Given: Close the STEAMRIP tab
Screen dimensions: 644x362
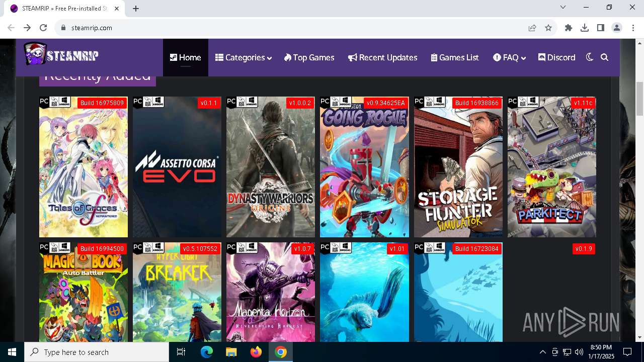Looking at the screenshot, I should tap(117, 9).
